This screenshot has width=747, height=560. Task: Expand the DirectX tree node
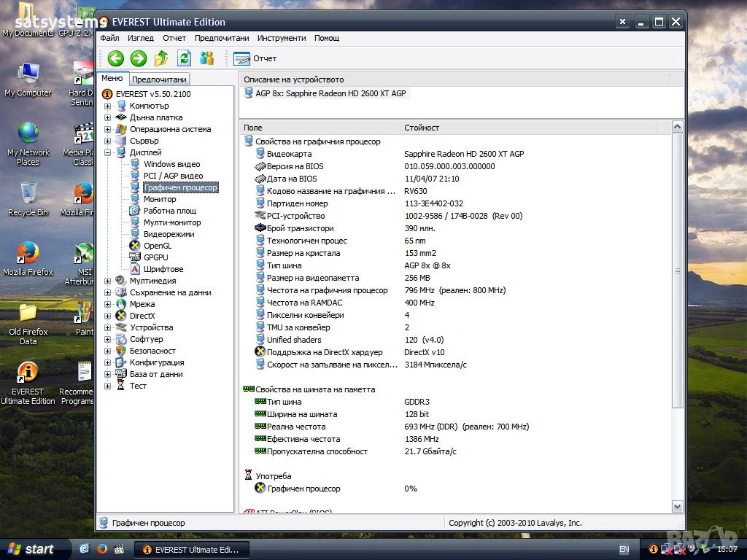(x=108, y=316)
